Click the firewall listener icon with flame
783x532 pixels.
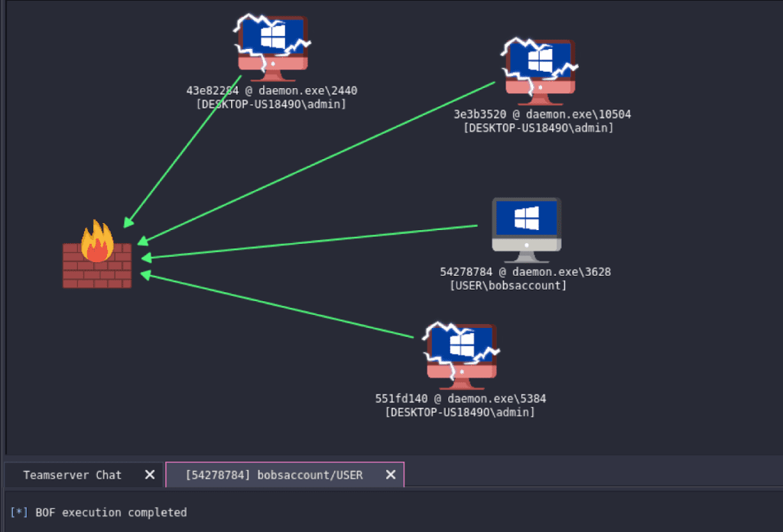pos(97,255)
